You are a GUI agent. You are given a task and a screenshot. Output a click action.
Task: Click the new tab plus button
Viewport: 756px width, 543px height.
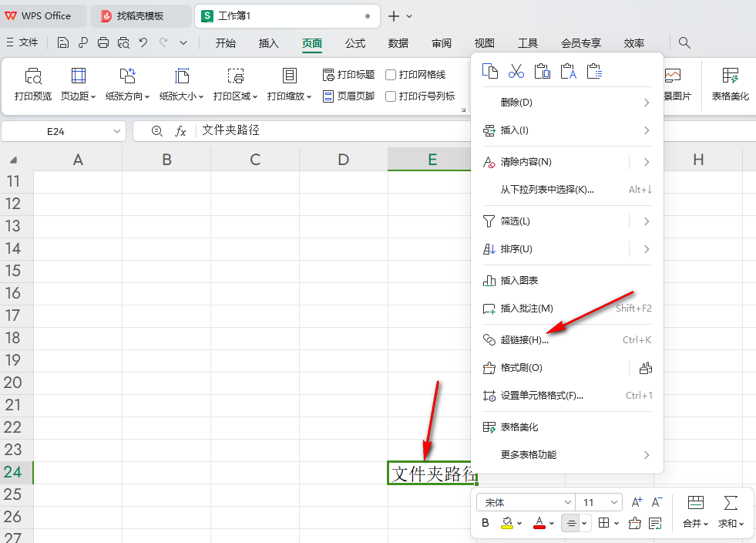[x=394, y=16]
